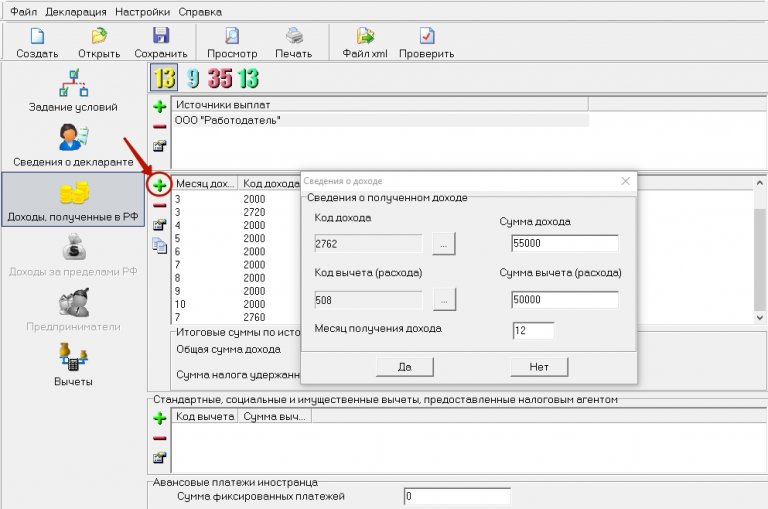Remove payment source with red minus icon
The image size is (768, 509).
pos(159,126)
